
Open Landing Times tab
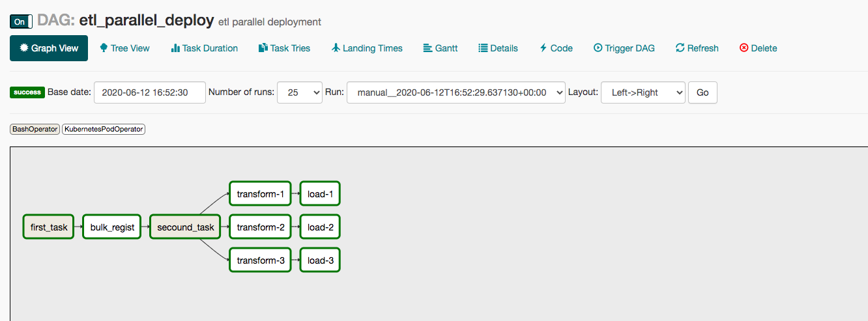(367, 48)
